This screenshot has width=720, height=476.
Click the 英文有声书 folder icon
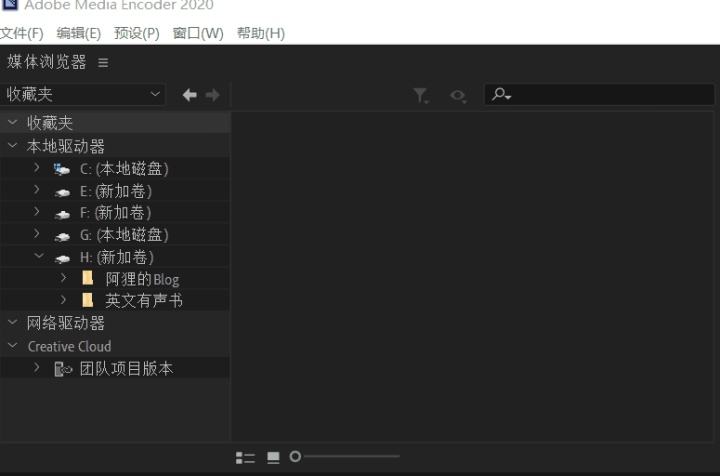pos(87,300)
